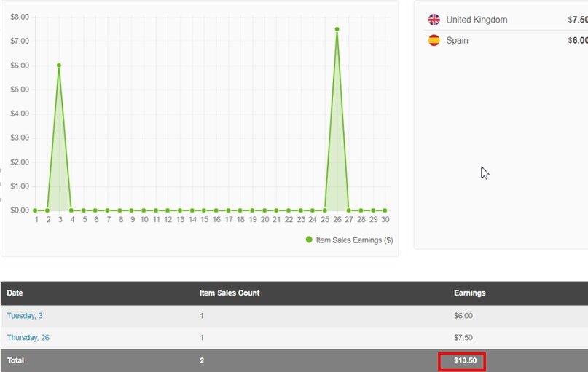
Task: Click the sales count cell in Tuesday row
Action: pyautogui.click(x=202, y=316)
